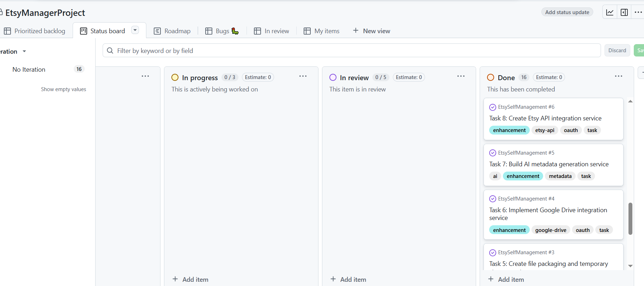
Task: Click the Done column count badge 16
Action: click(524, 77)
